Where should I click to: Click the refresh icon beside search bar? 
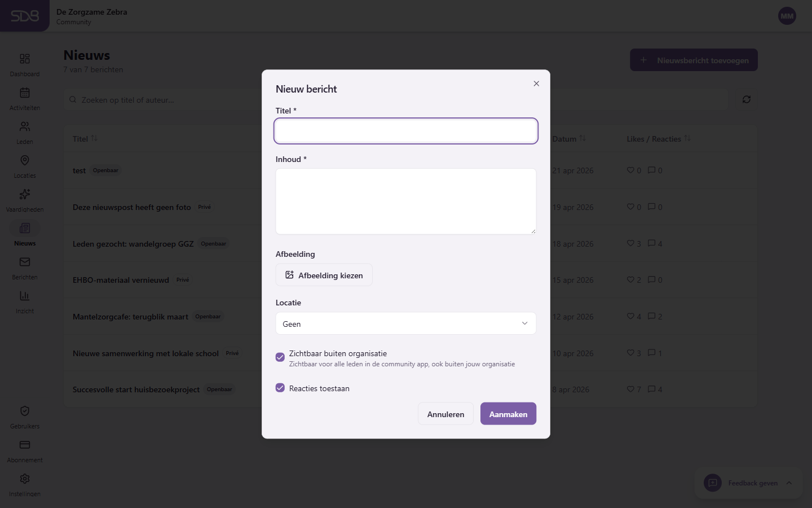coord(747,99)
